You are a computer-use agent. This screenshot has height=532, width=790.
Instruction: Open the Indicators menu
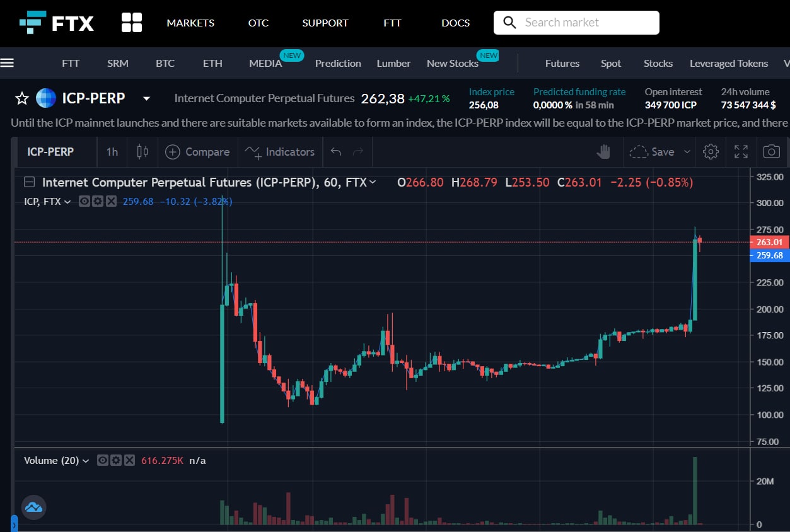(280, 152)
